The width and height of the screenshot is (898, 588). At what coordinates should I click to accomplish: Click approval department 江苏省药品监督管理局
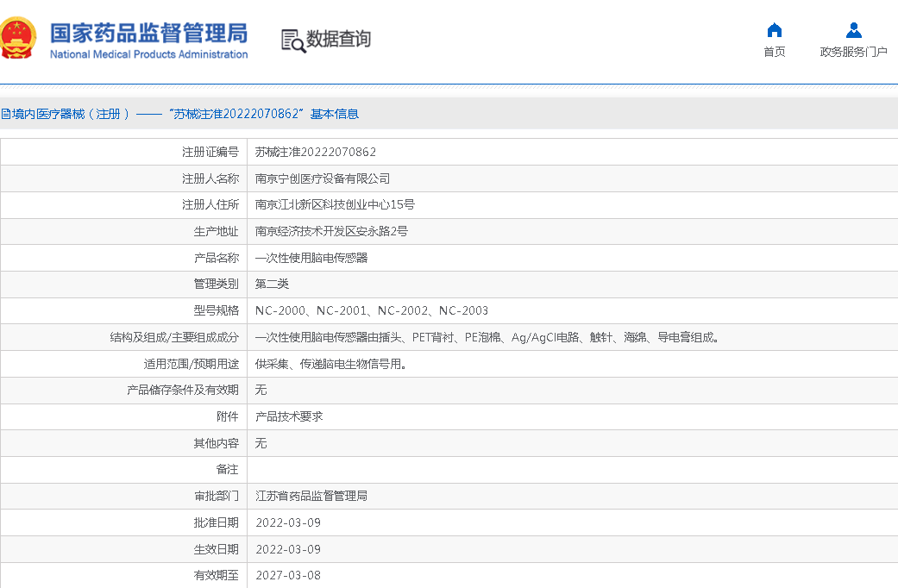(311, 496)
